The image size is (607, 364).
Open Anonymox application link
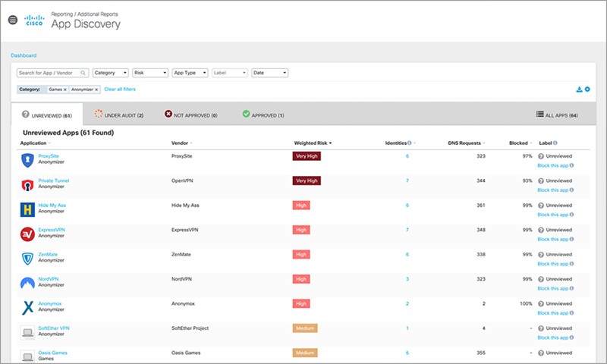50,303
